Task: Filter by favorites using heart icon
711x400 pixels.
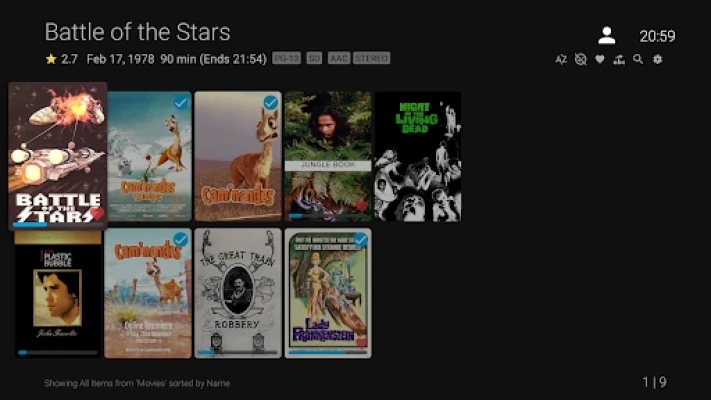Action: click(599, 59)
